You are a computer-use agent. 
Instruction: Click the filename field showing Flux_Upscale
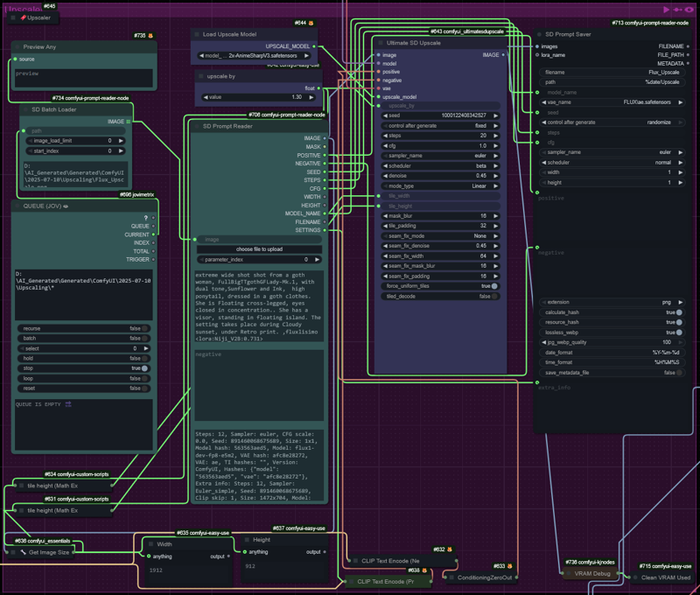pos(612,73)
